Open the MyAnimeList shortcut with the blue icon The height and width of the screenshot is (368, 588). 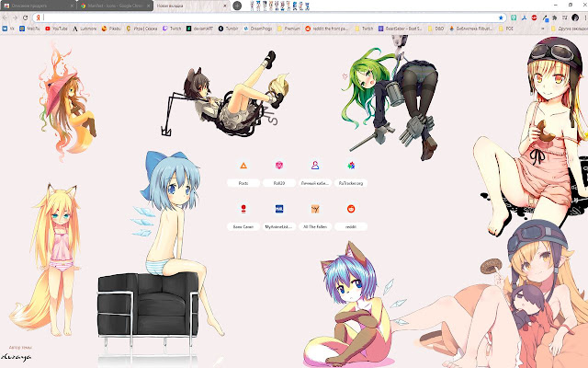279,209
